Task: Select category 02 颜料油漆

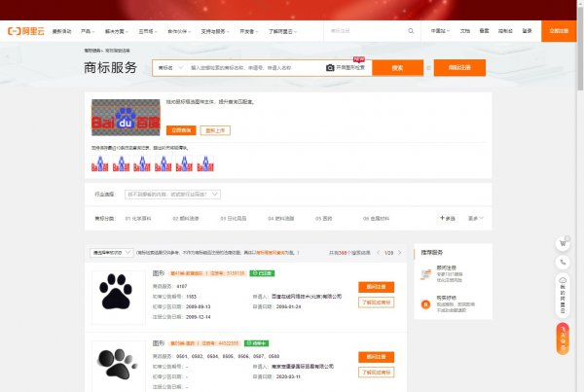Action: coord(186,219)
